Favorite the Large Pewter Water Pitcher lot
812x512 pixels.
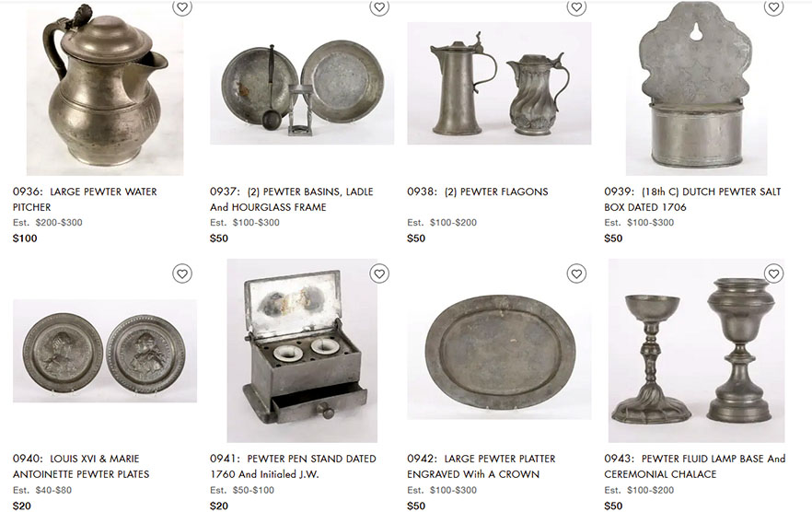tap(181, 6)
